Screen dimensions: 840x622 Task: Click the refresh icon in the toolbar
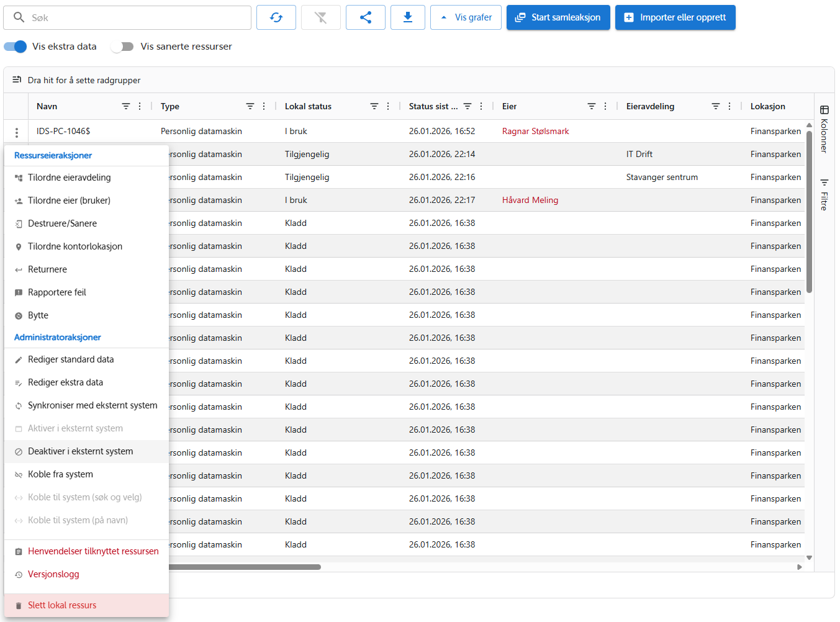[x=276, y=17]
